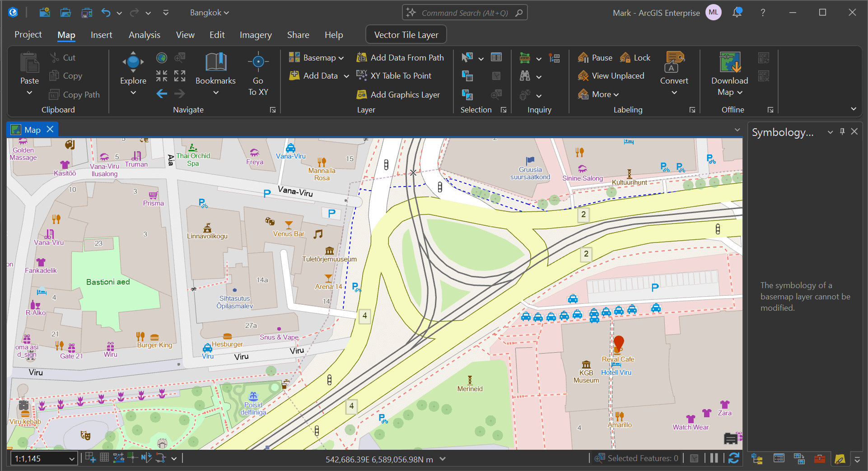This screenshot has width=868, height=471.
Task: Click the grid icon in status bar
Action: pos(104,458)
